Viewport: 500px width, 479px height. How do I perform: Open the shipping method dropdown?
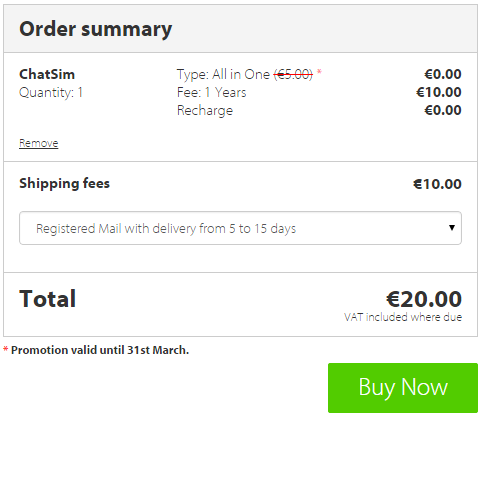tap(240, 228)
